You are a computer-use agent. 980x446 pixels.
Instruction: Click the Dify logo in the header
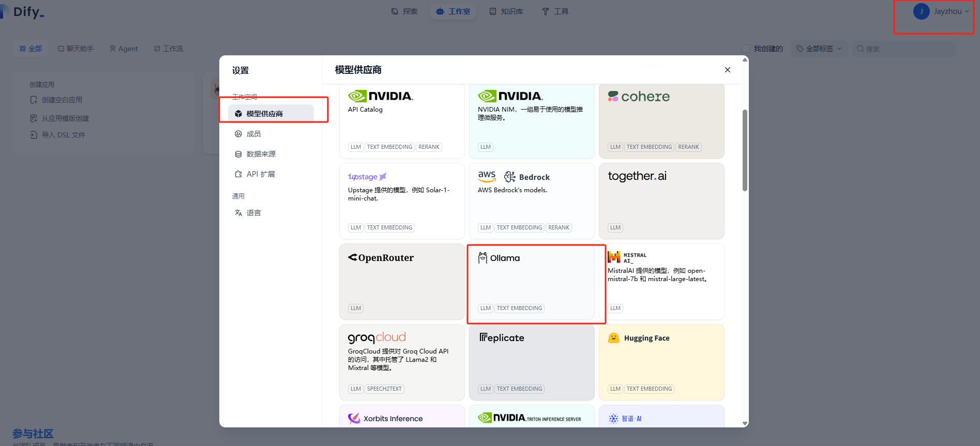(x=23, y=11)
